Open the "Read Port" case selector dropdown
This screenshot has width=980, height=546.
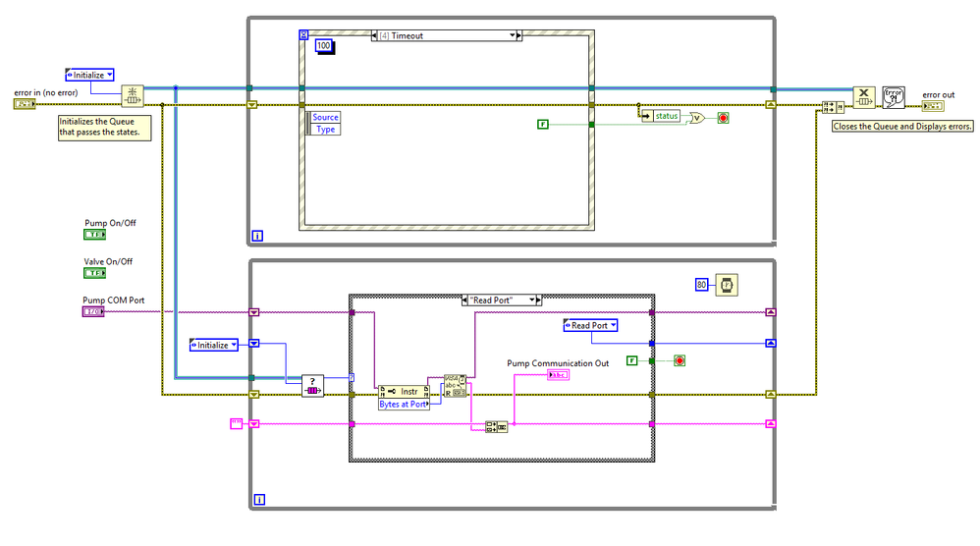532,300
